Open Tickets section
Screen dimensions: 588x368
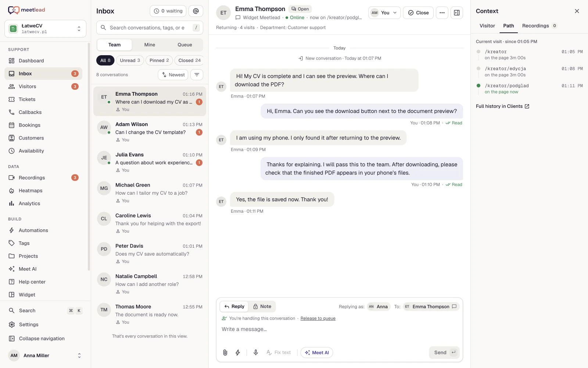43,99
